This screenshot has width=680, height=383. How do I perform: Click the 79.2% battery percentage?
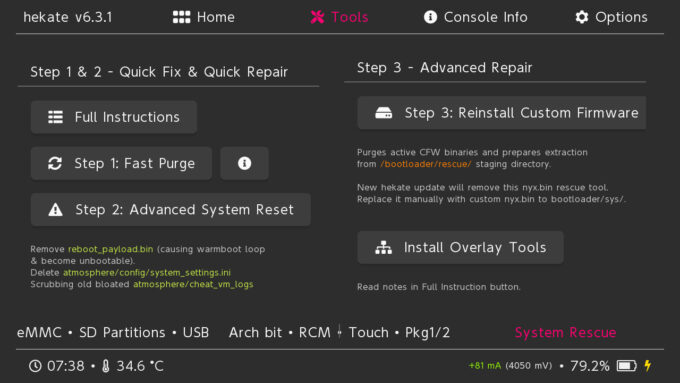pyautogui.click(x=590, y=366)
